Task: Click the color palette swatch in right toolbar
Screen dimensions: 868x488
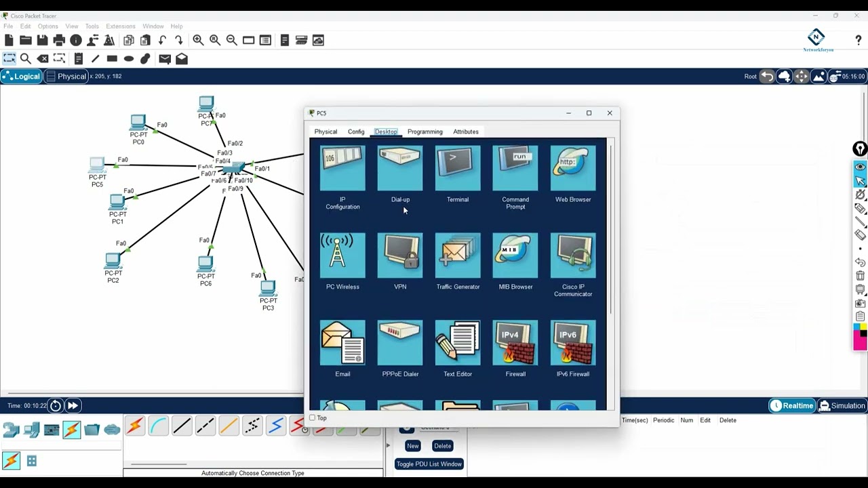Action: point(860,337)
